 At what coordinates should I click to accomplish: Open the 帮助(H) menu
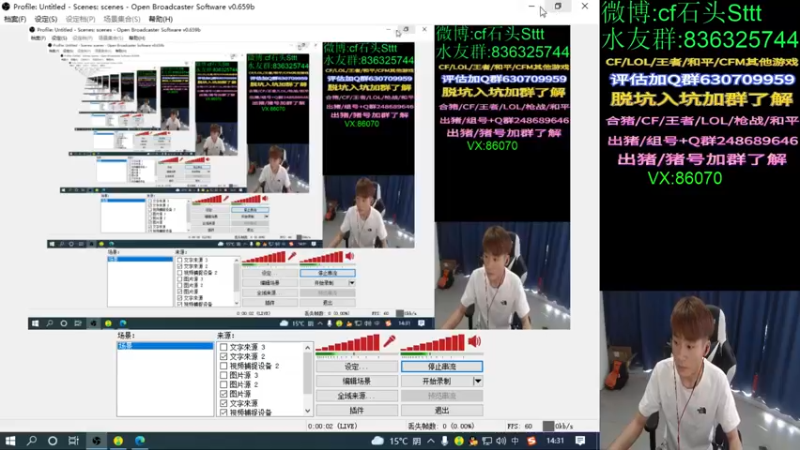161,19
